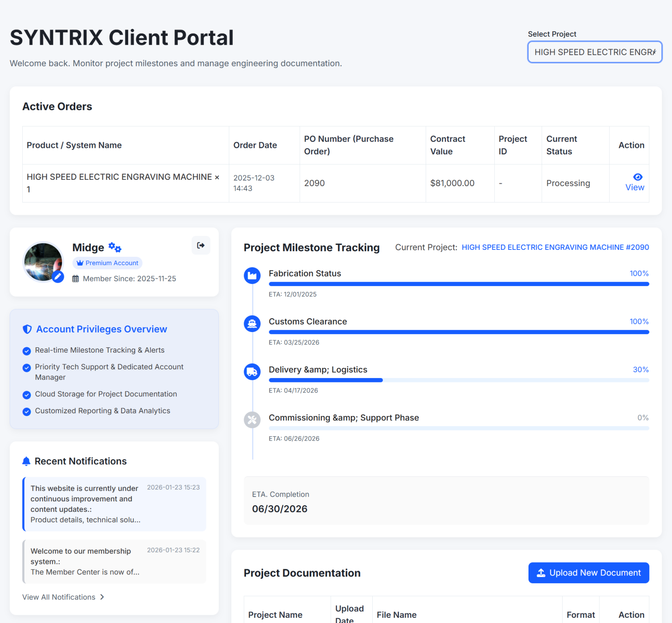Click the Commissioning phase tools icon
672x623 pixels.
pos(252,420)
